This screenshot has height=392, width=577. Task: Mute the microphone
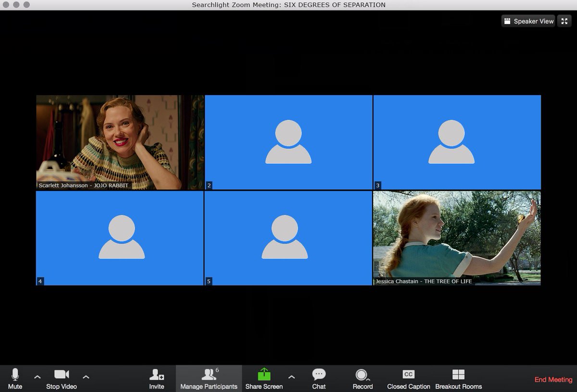pos(15,379)
